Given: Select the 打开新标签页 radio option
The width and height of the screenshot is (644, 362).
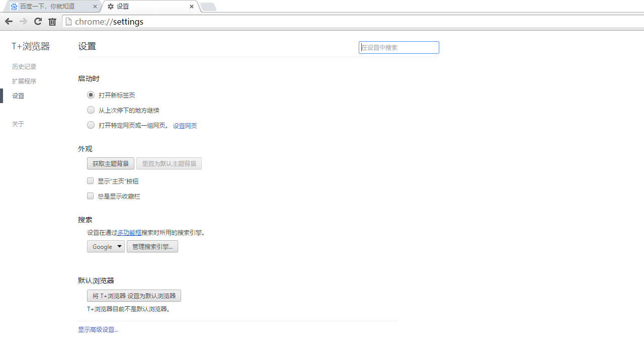Looking at the screenshot, I should click(x=91, y=95).
